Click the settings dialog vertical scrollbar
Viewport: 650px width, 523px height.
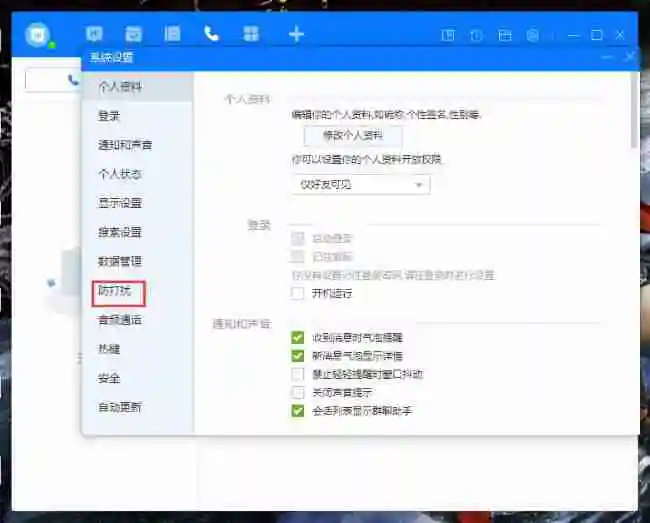(x=634, y=111)
